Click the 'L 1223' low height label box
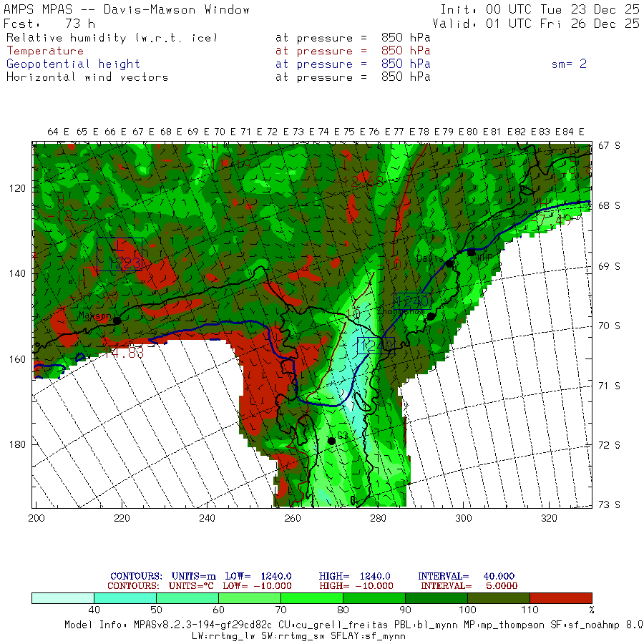 coord(119,254)
